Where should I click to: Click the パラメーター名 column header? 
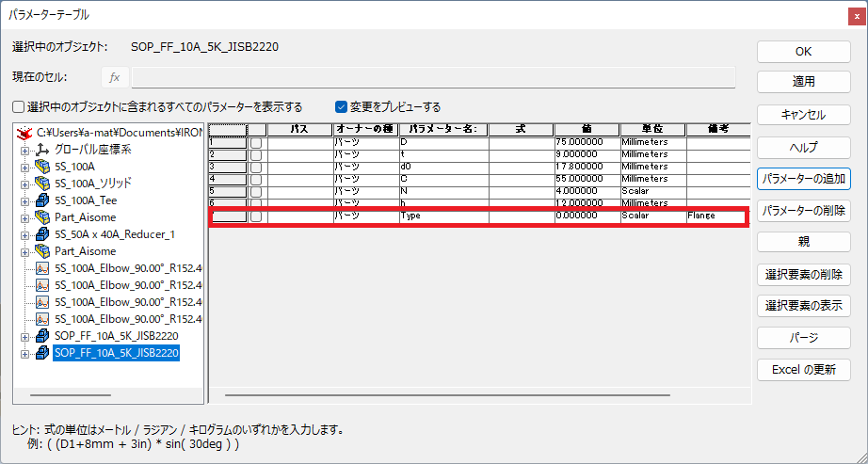pyautogui.click(x=442, y=129)
